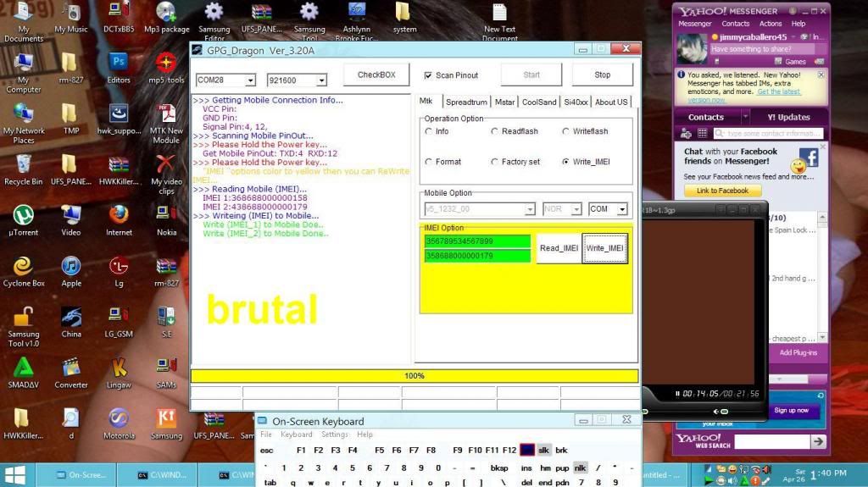Switch to the Spreadtrum tab
868x487 pixels.
466,102
